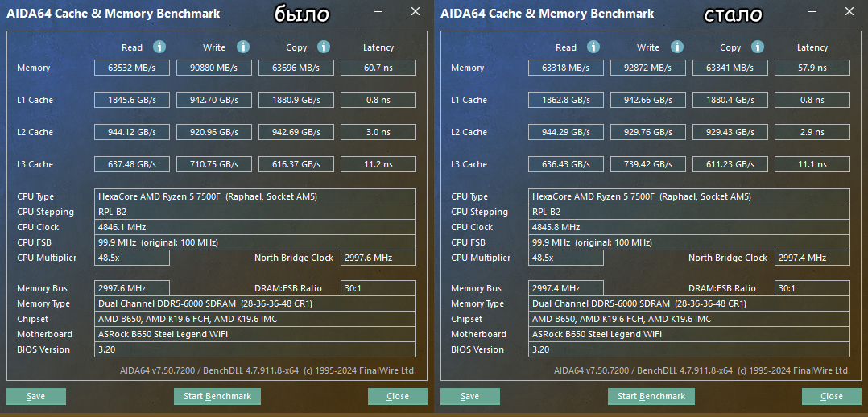The height and width of the screenshot is (417, 868).
Task: Click CPU Type field in right window
Action: (x=689, y=196)
